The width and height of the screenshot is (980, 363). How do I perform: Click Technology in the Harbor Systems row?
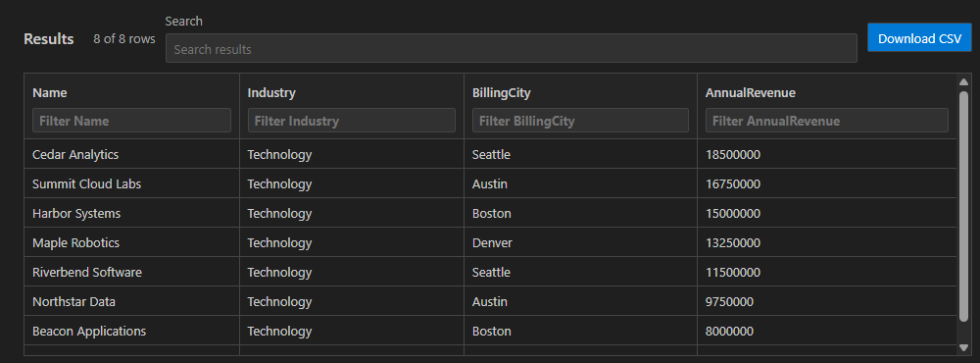coord(279,214)
